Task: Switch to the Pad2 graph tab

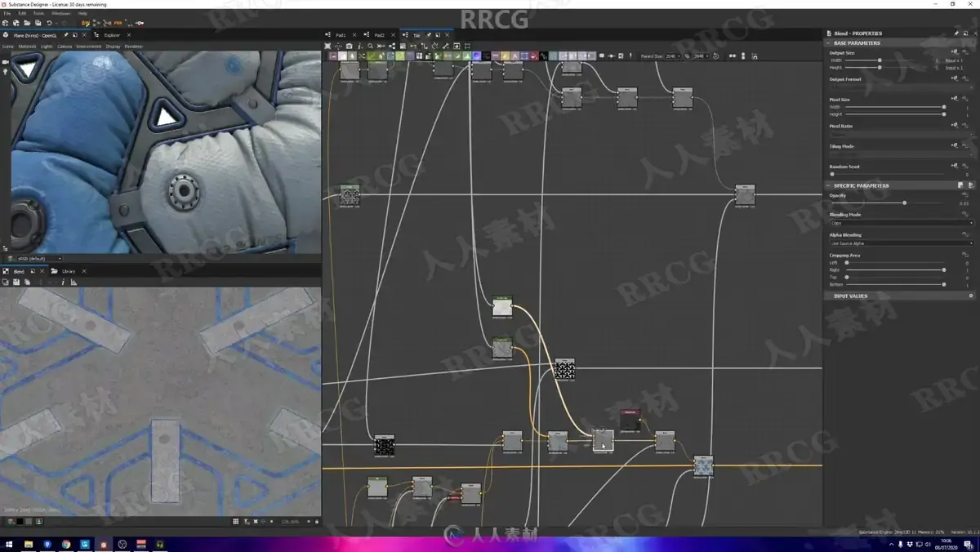Action: pos(380,35)
